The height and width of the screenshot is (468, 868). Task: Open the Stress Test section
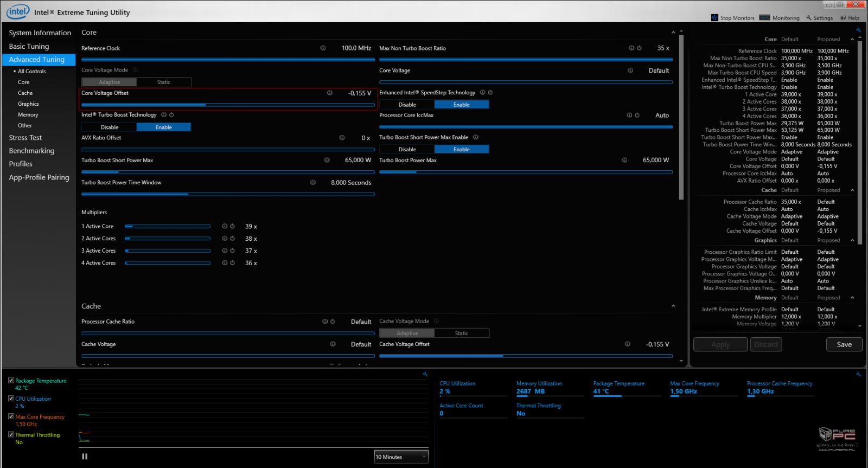pos(25,138)
